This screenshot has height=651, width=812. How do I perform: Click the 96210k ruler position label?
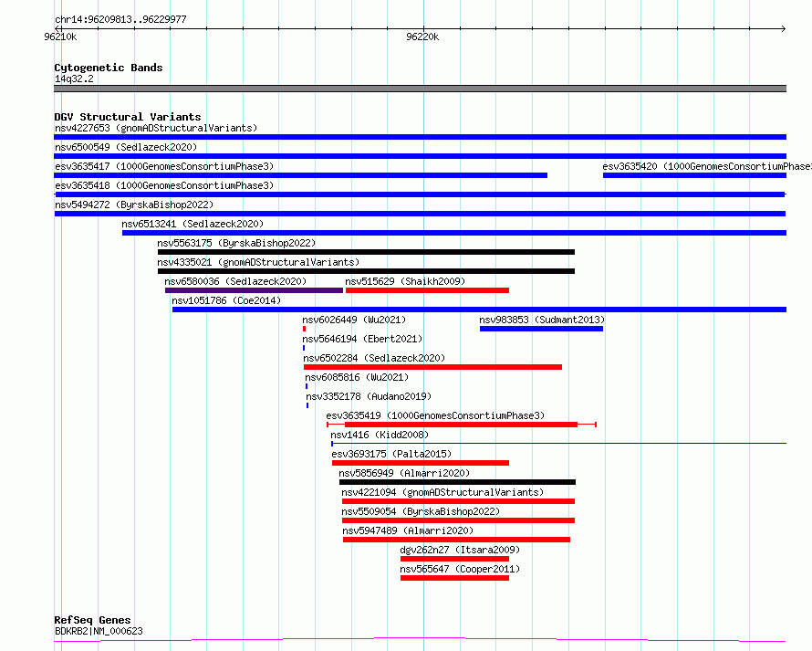coord(60,37)
